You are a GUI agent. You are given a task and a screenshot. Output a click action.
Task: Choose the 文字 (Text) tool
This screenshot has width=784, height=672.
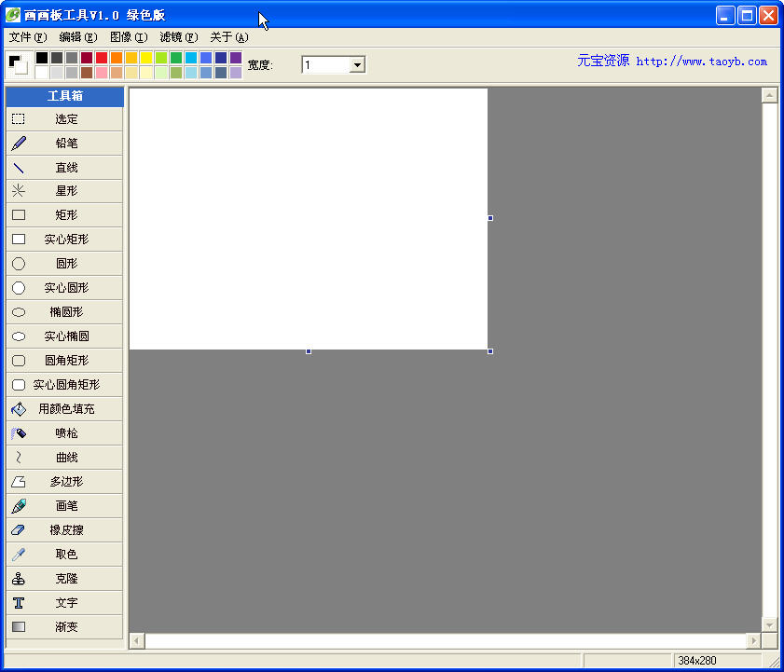point(63,602)
